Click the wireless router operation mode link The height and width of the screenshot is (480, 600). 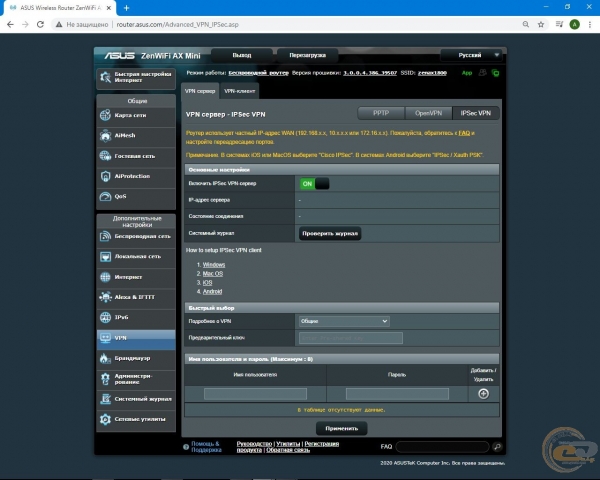[259, 73]
